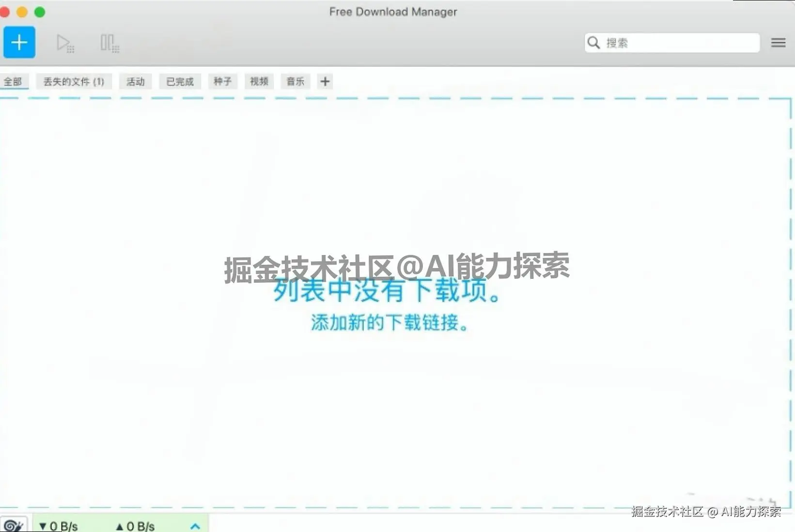The height and width of the screenshot is (532, 795).
Task: Add a new tag with plus icon
Action: (x=325, y=81)
